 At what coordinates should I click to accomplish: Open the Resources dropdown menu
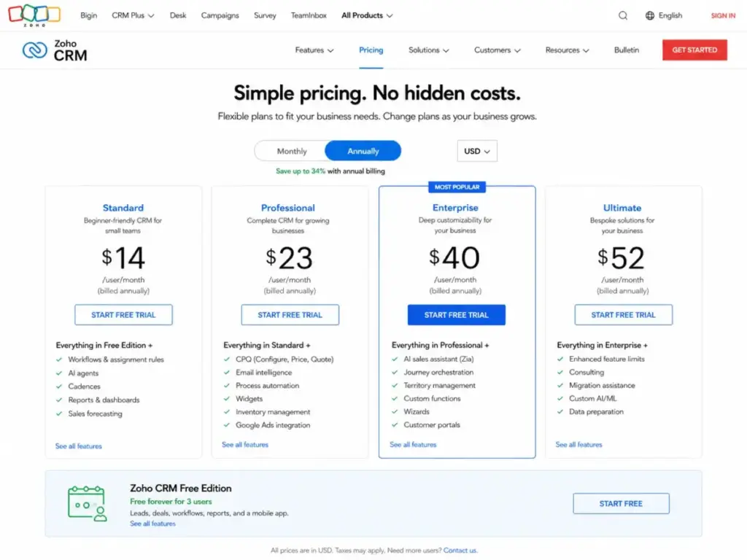pos(567,50)
